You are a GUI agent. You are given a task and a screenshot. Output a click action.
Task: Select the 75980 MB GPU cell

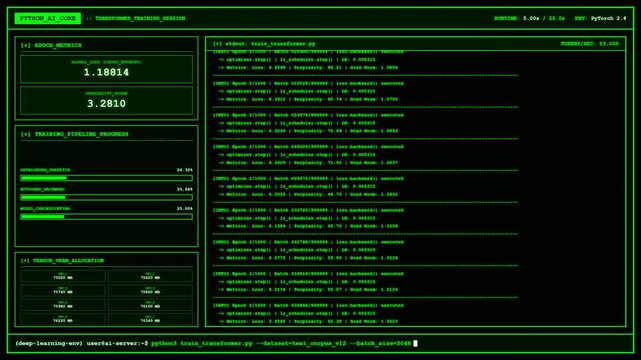[63, 305]
